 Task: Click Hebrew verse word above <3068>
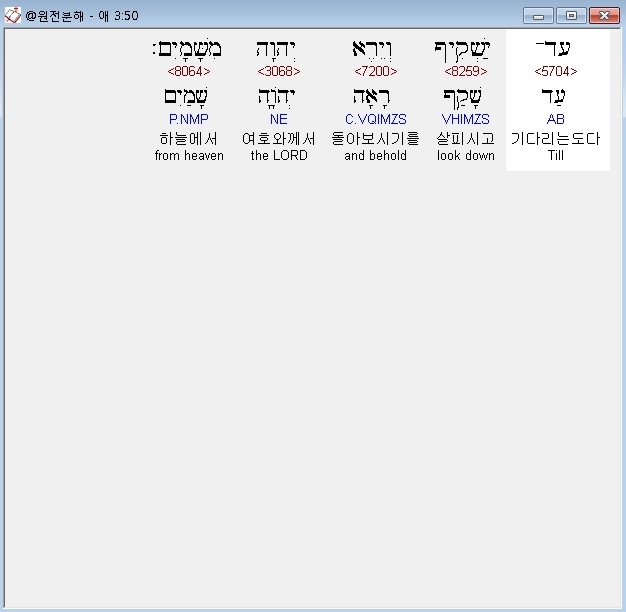tap(276, 50)
